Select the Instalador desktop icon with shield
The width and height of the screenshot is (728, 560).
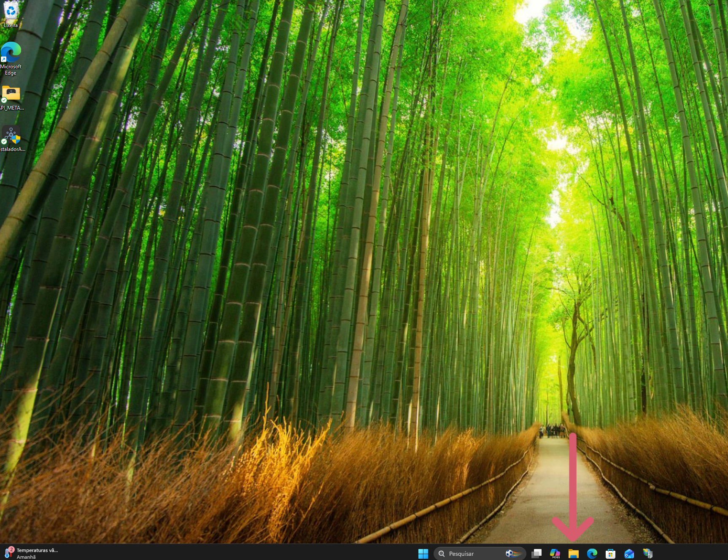[x=12, y=139]
